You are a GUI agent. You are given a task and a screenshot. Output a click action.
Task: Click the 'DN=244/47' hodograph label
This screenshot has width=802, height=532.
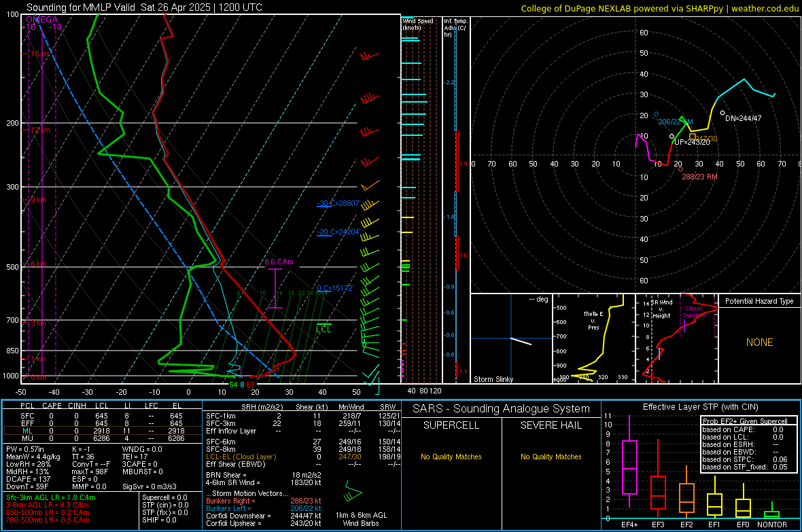pyautogui.click(x=743, y=118)
